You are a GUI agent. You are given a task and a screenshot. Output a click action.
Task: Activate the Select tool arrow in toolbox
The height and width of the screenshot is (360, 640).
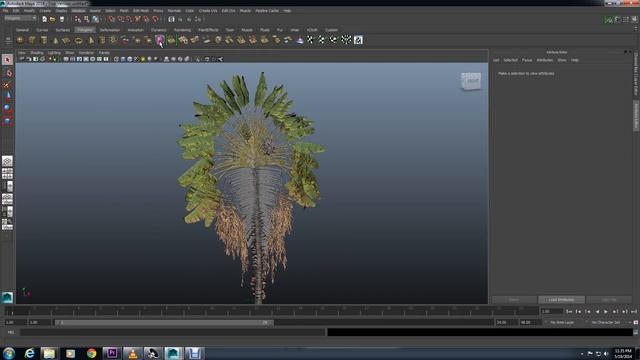(x=7, y=60)
